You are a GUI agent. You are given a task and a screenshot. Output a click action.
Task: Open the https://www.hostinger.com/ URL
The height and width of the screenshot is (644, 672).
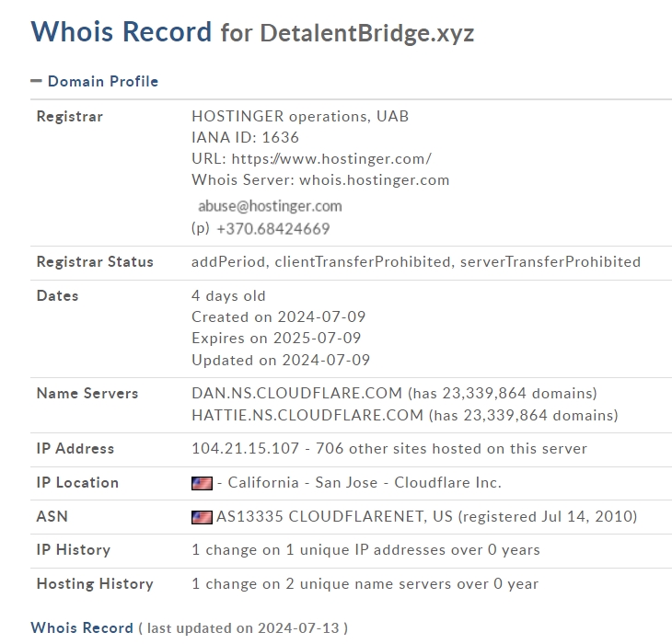331,159
